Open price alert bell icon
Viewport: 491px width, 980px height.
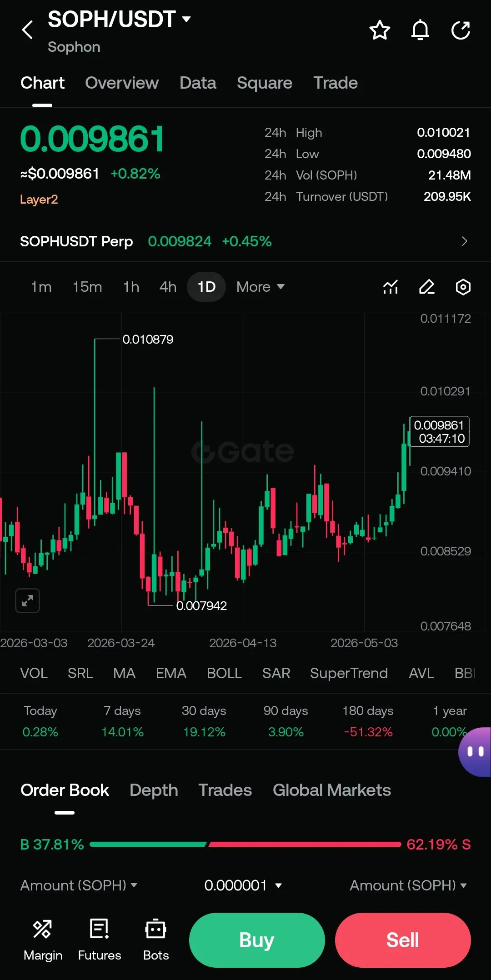pos(420,30)
